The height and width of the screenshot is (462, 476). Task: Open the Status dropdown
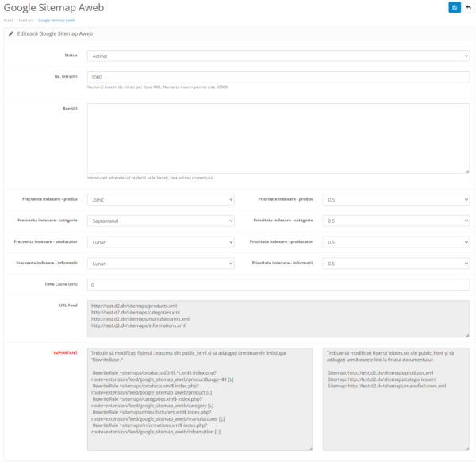tap(278, 56)
